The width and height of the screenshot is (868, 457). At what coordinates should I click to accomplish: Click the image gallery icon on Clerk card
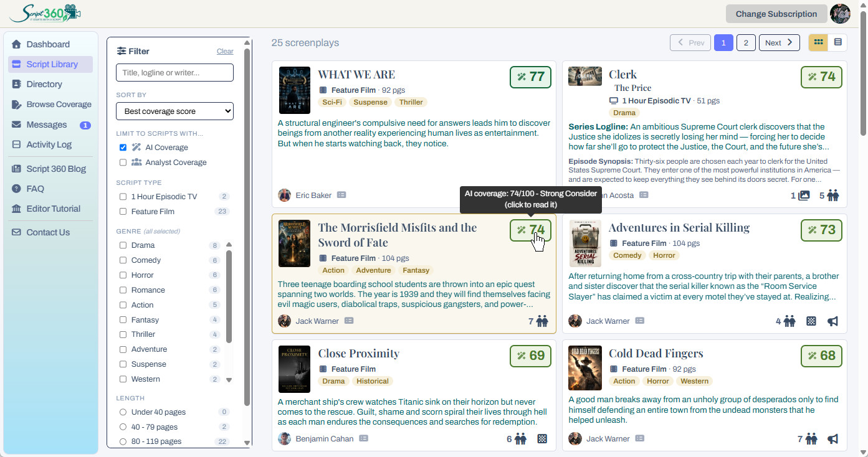pos(804,196)
